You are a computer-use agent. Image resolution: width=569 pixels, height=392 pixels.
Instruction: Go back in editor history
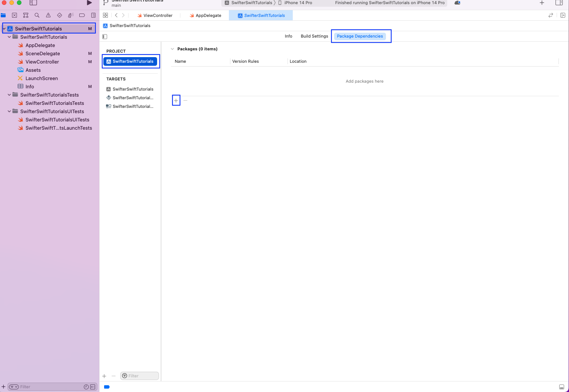tap(116, 15)
